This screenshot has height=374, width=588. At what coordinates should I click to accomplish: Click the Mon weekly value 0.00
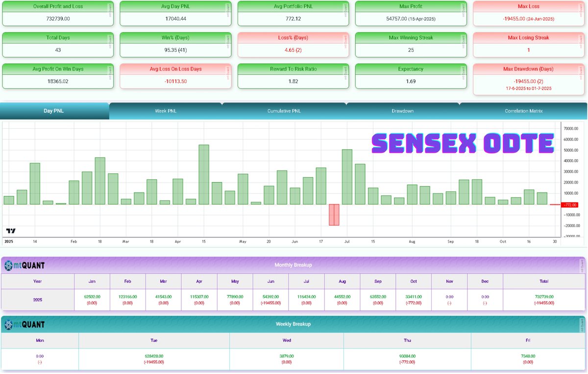click(x=40, y=356)
